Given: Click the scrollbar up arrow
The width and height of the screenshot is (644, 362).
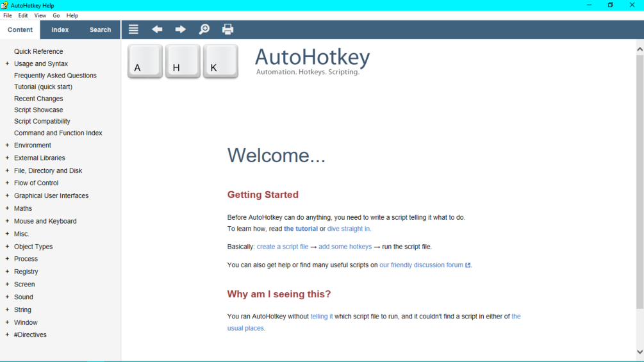Looking at the screenshot, I should [x=640, y=49].
